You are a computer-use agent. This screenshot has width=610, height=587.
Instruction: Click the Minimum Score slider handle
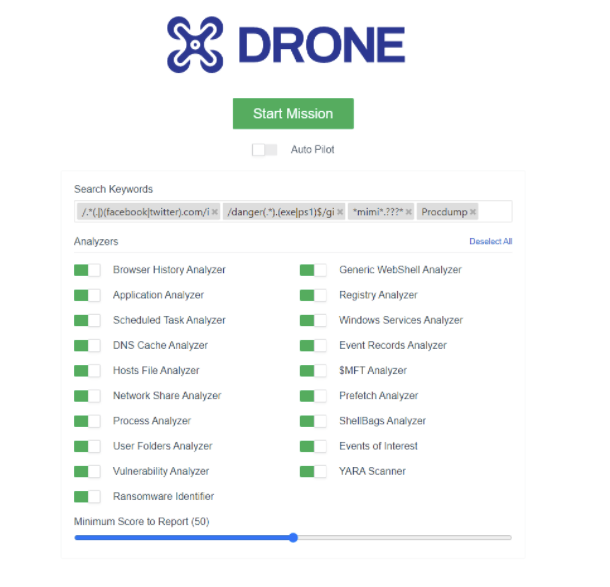[x=293, y=538]
